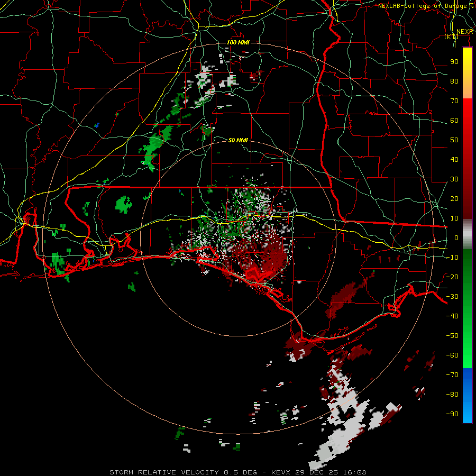Click the 'NEXR' label near the scale
The height and width of the screenshot is (476, 476).
point(465,32)
